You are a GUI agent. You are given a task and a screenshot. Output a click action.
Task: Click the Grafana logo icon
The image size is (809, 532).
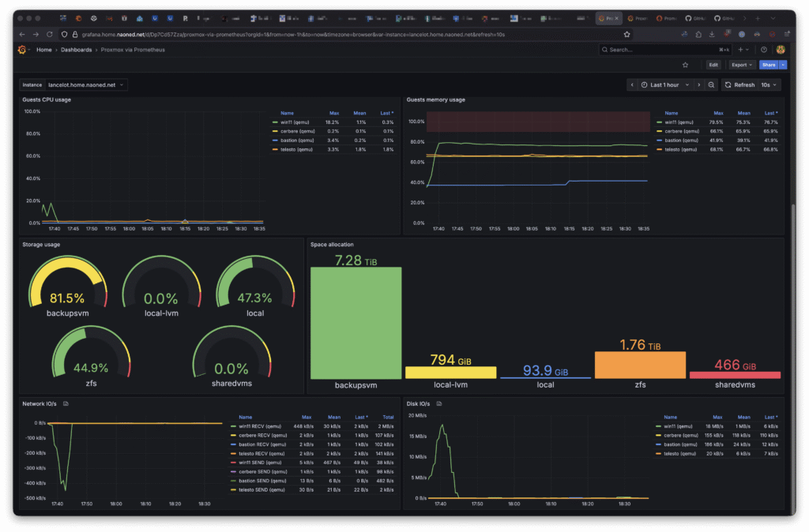click(22, 50)
